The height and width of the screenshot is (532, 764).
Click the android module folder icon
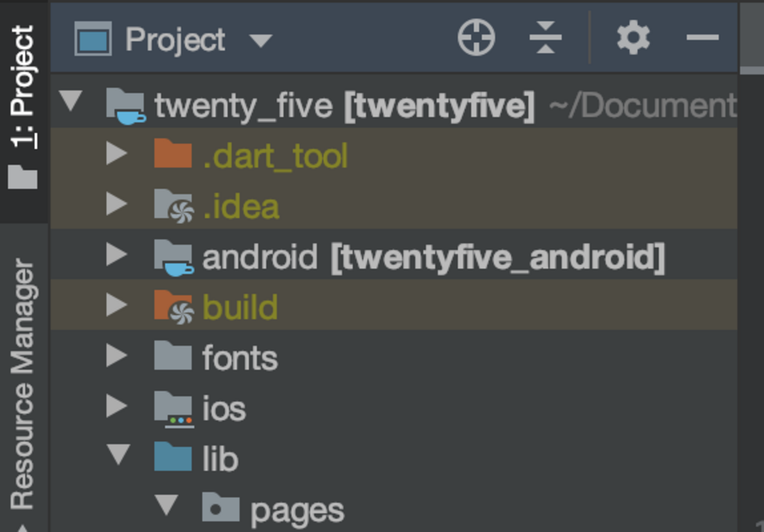click(173, 257)
